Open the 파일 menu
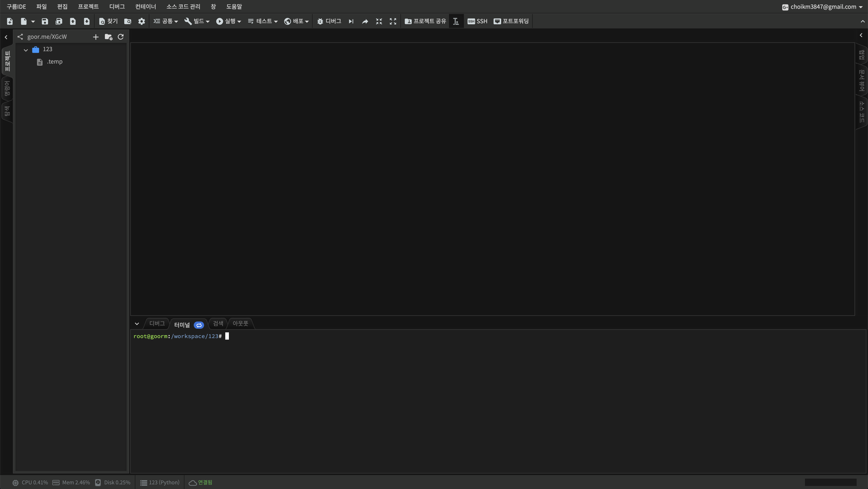The width and height of the screenshot is (868, 489). [x=41, y=6]
